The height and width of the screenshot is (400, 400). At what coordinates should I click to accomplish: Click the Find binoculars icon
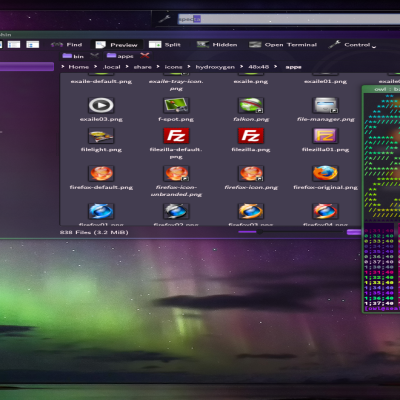coord(57,44)
